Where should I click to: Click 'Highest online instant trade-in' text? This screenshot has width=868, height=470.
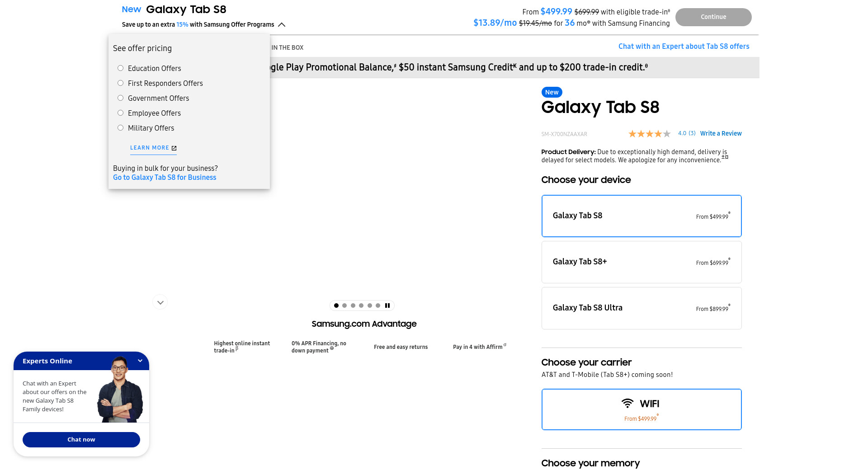tap(242, 347)
